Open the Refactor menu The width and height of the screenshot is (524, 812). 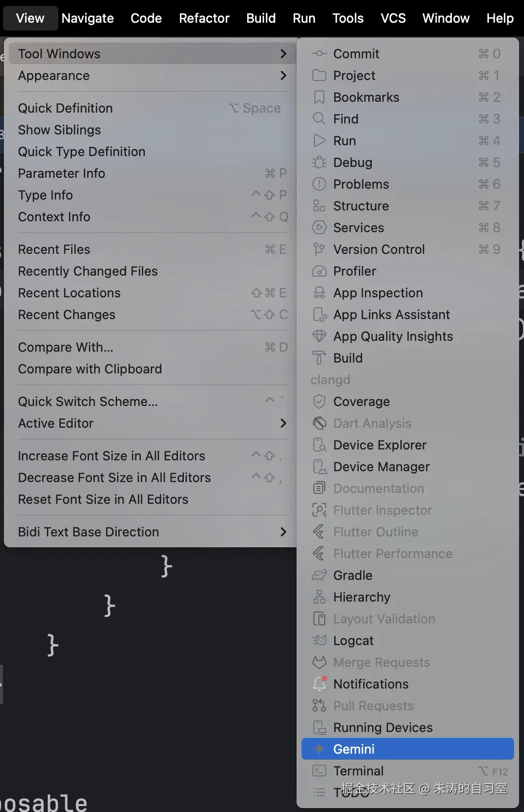[204, 18]
